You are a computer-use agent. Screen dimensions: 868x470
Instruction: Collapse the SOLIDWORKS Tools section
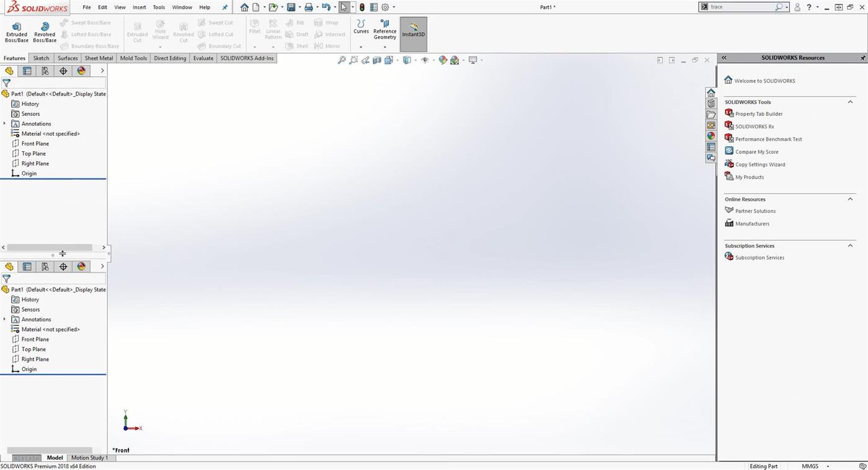tap(850, 102)
